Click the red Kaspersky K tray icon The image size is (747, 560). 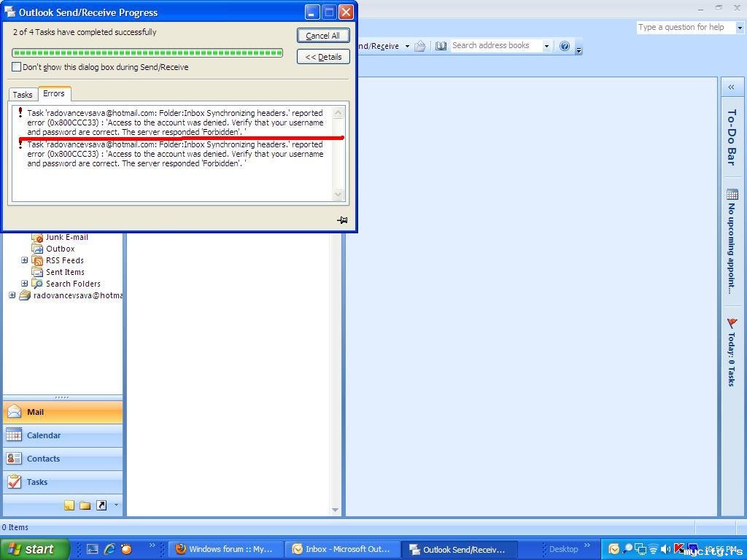[x=678, y=549]
